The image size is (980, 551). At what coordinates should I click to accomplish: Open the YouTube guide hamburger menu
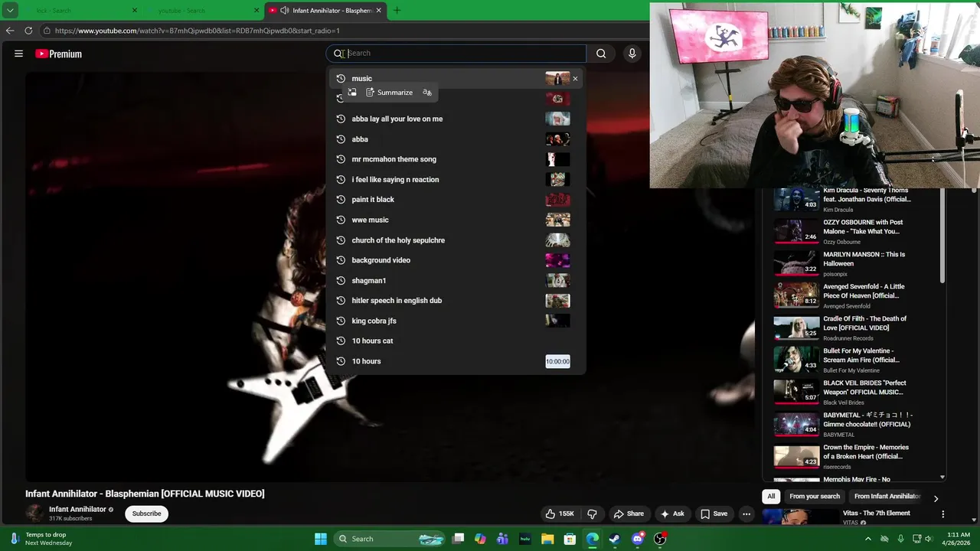(18, 54)
